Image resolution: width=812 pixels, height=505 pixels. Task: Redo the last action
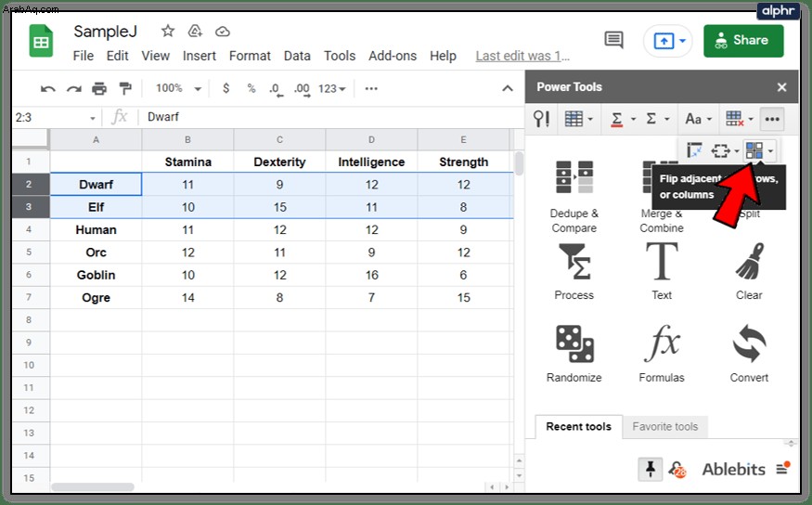pos(74,89)
